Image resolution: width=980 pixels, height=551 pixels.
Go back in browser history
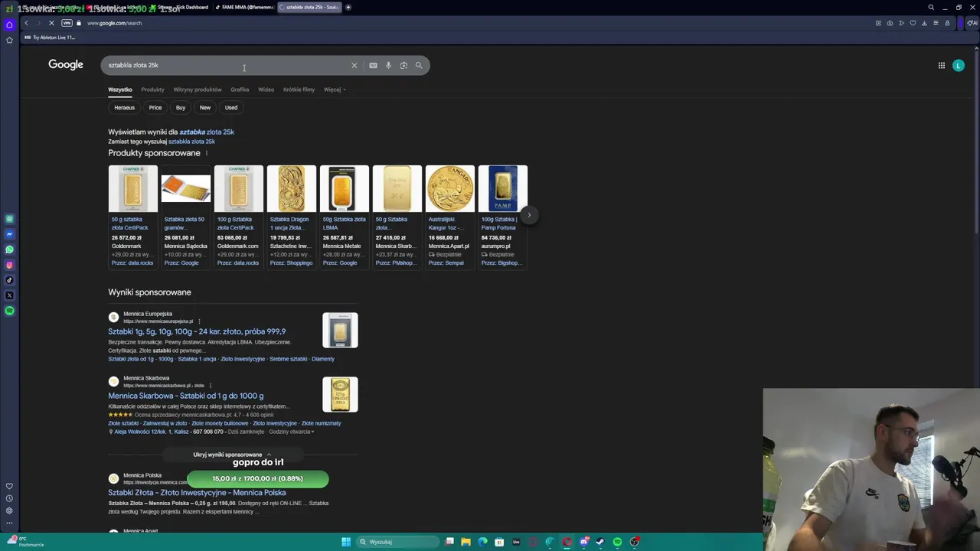tap(26, 23)
